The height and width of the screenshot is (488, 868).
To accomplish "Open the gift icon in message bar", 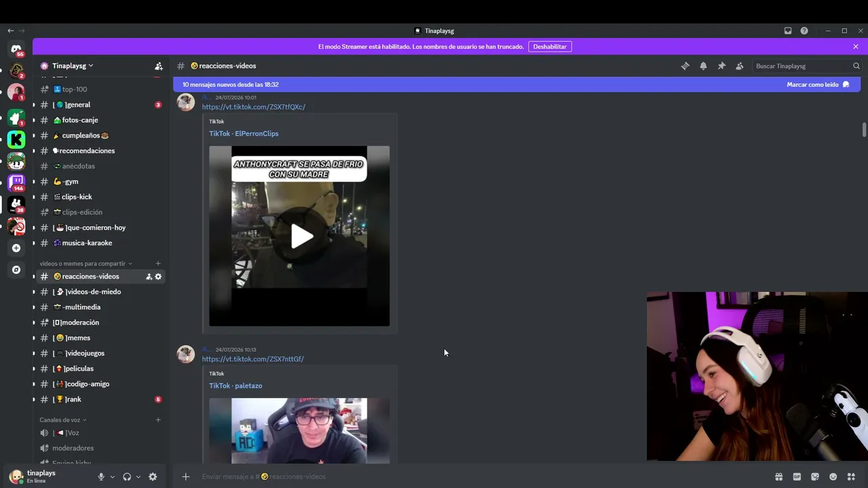I will pyautogui.click(x=778, y=476).
